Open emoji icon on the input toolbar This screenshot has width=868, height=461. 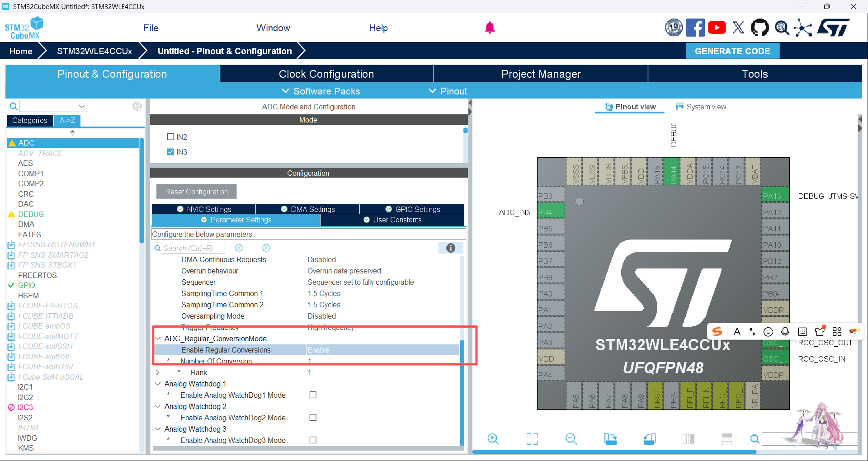[x=768, y=332]
